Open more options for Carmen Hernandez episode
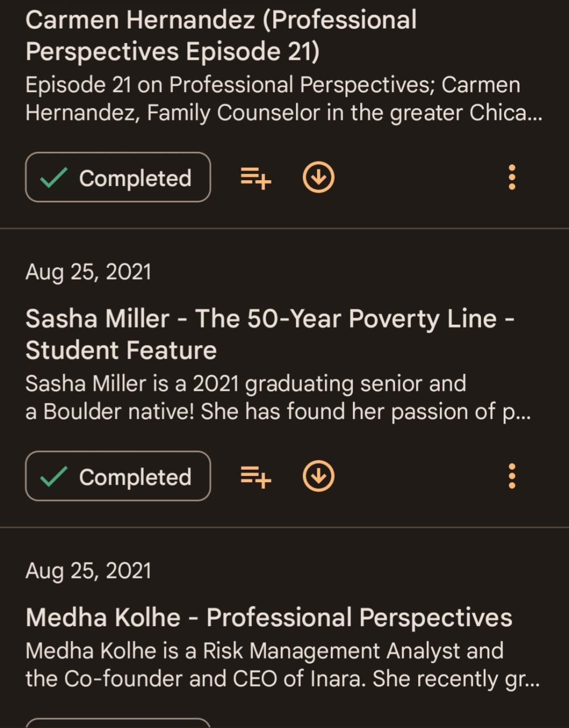 point(512,177)
